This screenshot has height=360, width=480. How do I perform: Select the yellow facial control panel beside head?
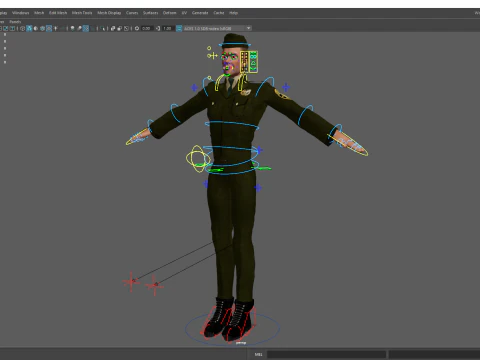pyautogui.click(x=249, y=62)
